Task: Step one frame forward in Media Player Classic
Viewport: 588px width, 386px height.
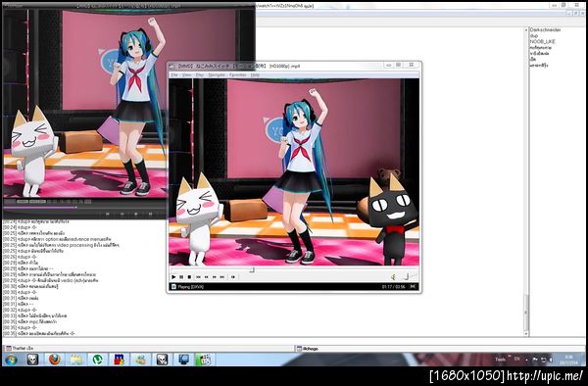Action: [233, 277]
